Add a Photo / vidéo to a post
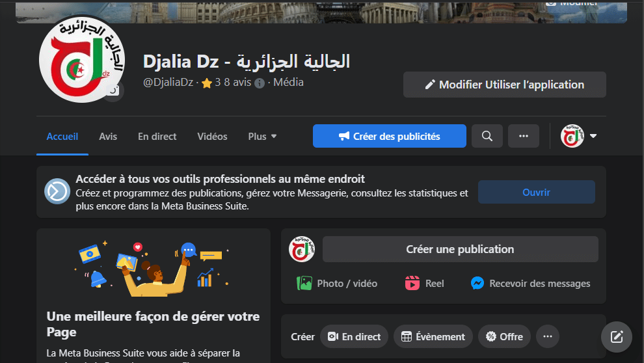 (x=337, y=284)
